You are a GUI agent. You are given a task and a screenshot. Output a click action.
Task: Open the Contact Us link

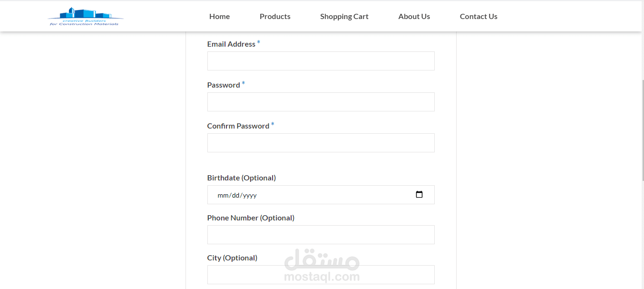(x=478, y=16)
